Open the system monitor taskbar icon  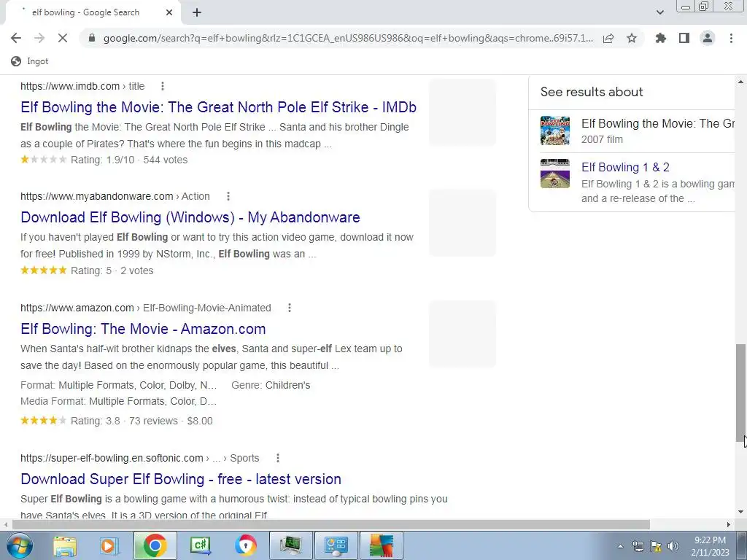click(x=290, y=545)
